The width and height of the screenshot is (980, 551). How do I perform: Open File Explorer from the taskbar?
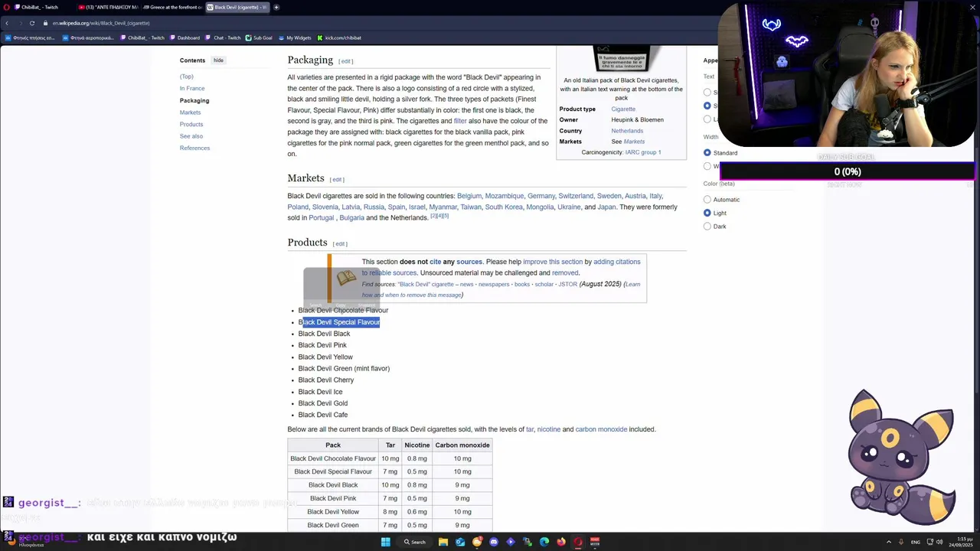[443, 542]
